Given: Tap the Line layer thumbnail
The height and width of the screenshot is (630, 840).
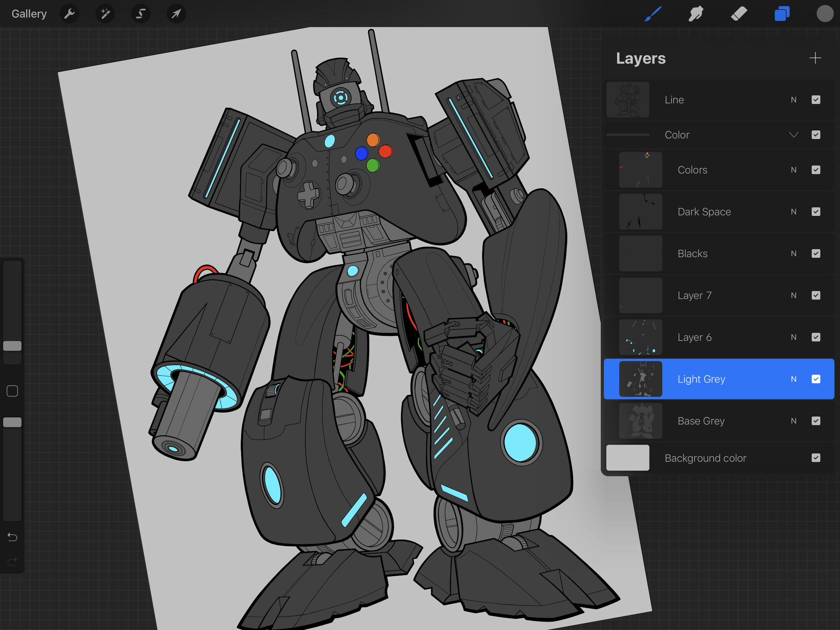Looking at the screenshot, I should pyautogui.click(x=628, y=100).
